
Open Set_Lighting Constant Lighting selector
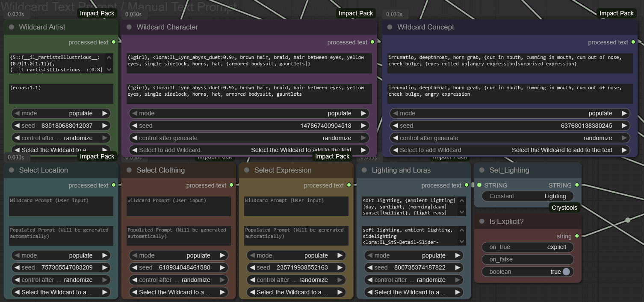[x=528, y=196]
